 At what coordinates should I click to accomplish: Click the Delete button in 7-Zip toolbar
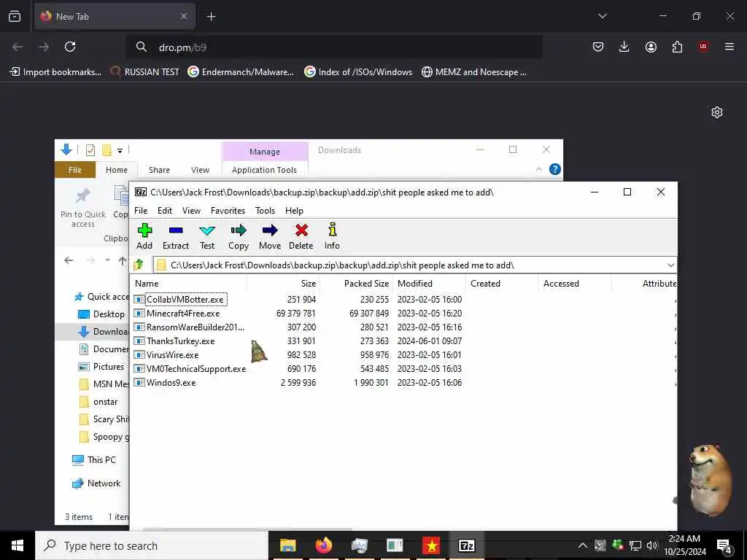click(301, 237)
